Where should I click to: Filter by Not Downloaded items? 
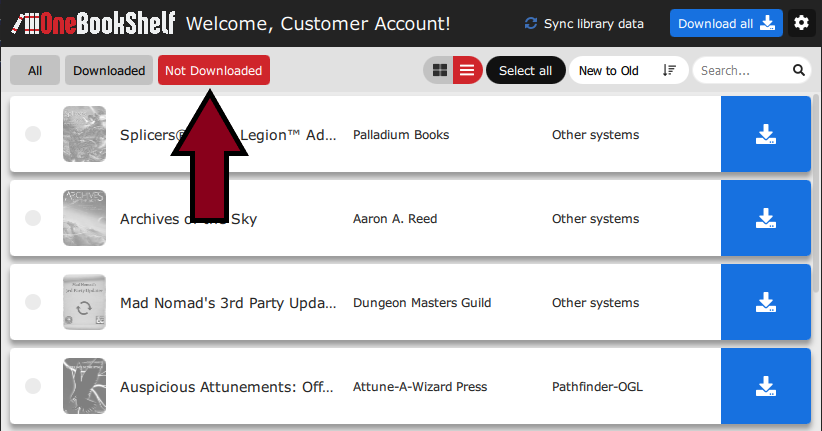coord(213,71)
